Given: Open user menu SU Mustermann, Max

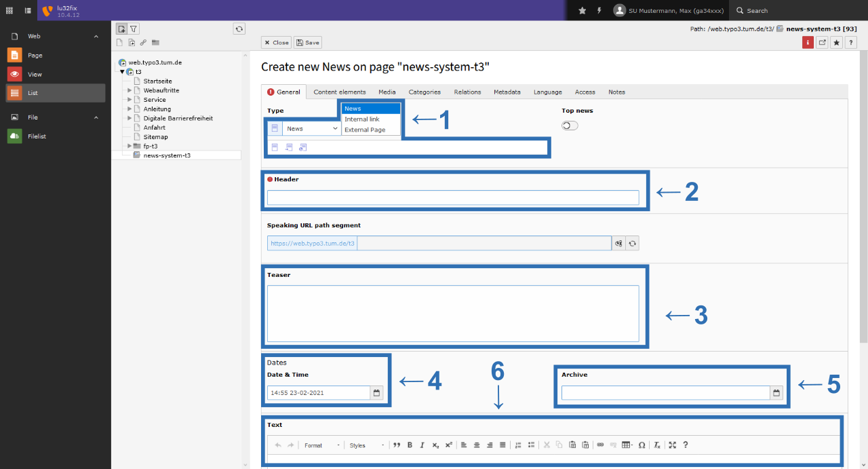Looking at the screenshot, I should tap(668, 10).
